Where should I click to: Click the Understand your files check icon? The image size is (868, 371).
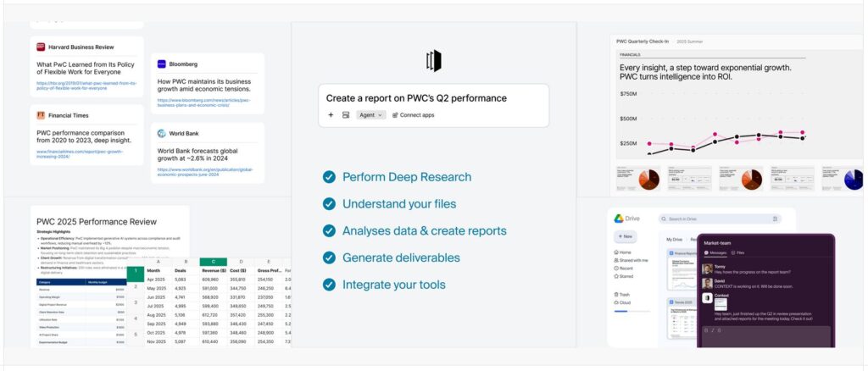329,204
